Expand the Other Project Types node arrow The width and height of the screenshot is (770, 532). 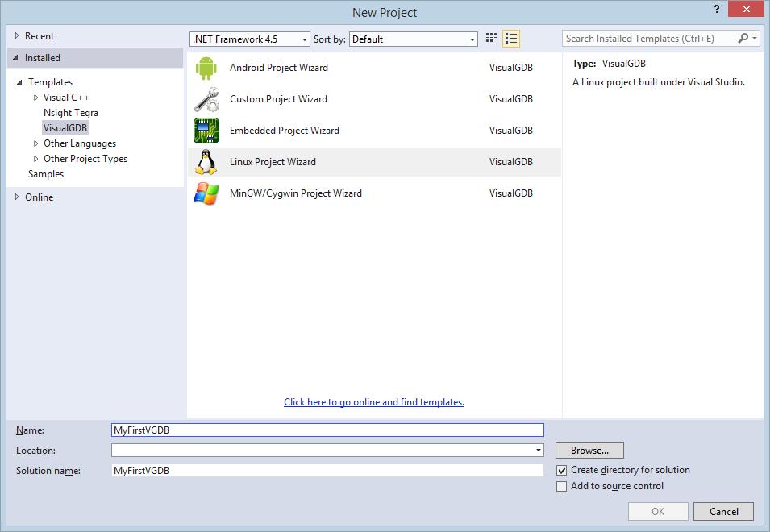click(35, 159)
